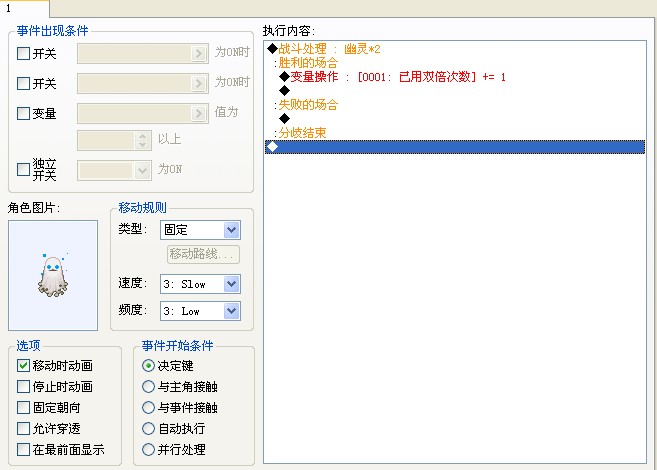Click the 移动路线... button

(204, 254)
